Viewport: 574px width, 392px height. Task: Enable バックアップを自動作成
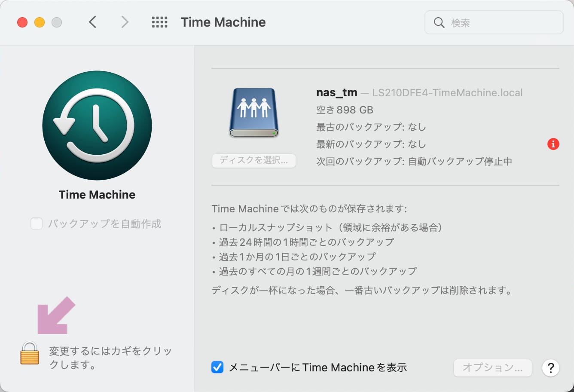tap(37, 224)
